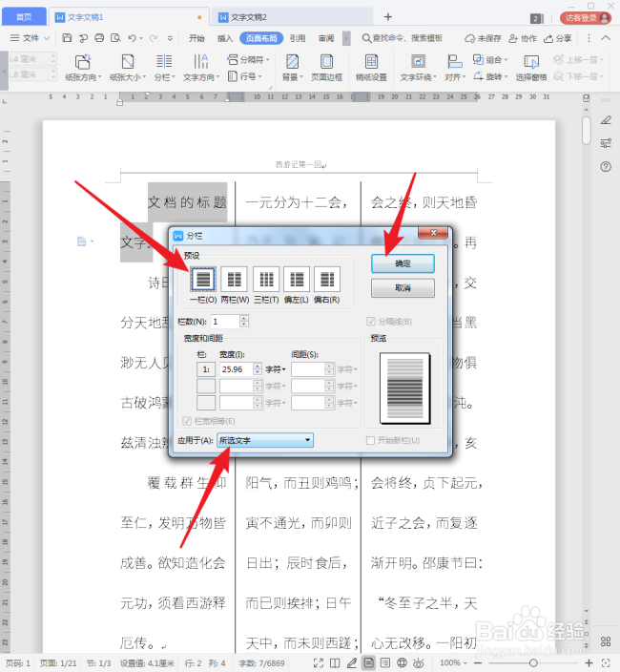The height and width of the screenshot is (672, 620).
Task: Open the 纸张大小 paper size tool
Action: point(128,67)
